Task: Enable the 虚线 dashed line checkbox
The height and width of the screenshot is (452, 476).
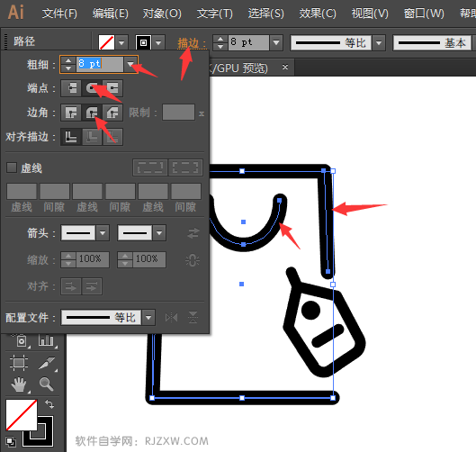Action: point(12,167)
